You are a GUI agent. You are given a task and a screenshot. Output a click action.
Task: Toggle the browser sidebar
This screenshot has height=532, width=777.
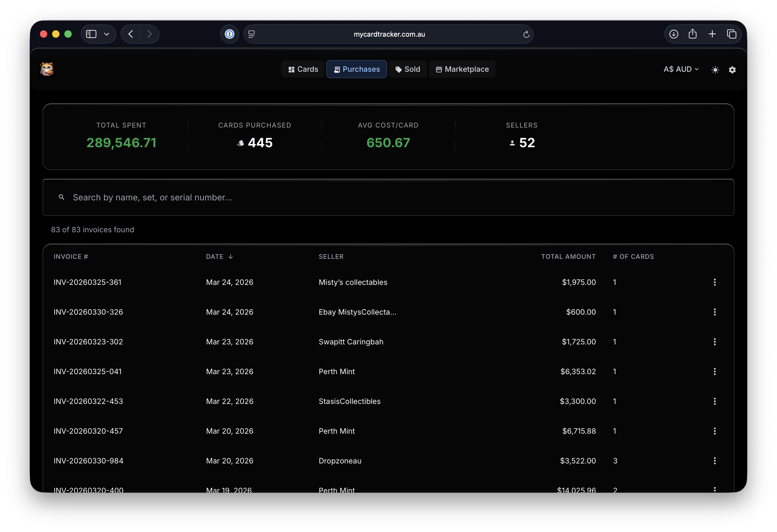[x=91, y=34]
